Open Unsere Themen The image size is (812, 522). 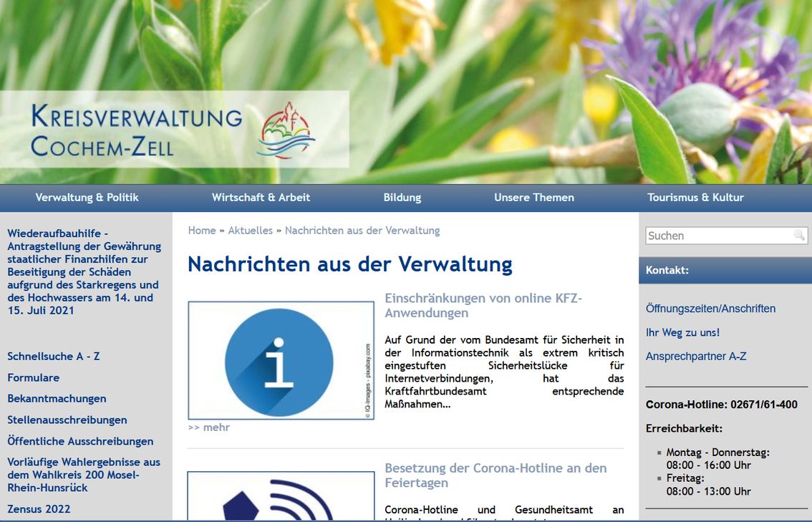point(533,198)
